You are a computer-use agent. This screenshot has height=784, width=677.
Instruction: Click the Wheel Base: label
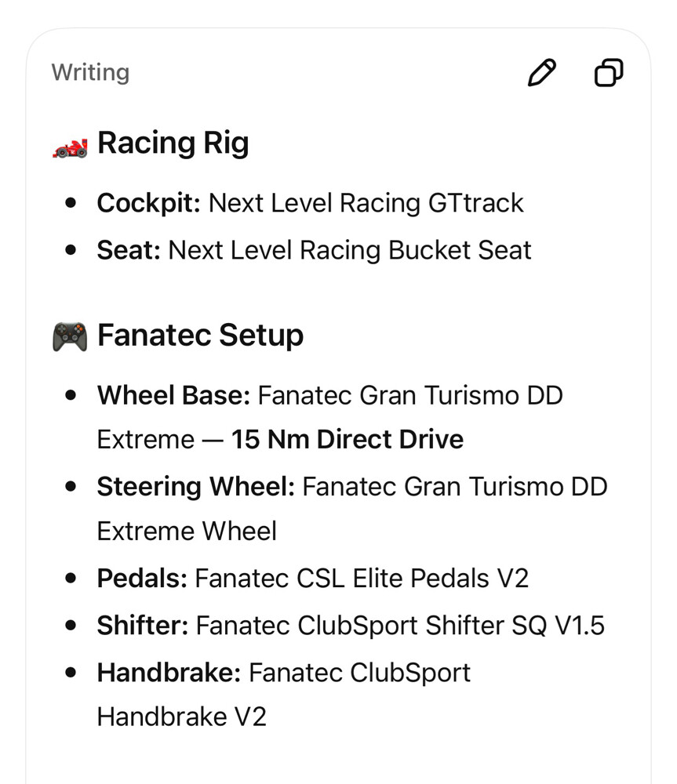pyautogui.click(x=173, y=395)
